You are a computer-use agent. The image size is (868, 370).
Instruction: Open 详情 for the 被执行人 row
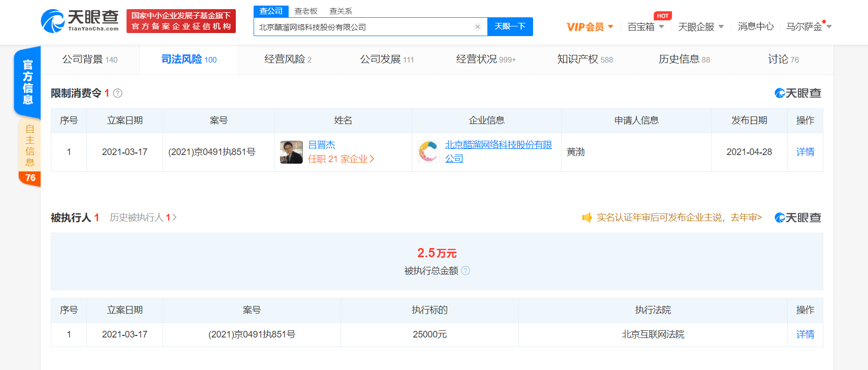(x=805, y=334)
